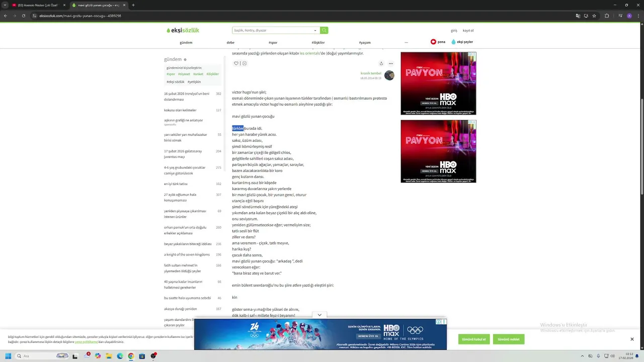
Task: Toggle the #ilişkiler gündem filter tag
Action: (212, 74)
